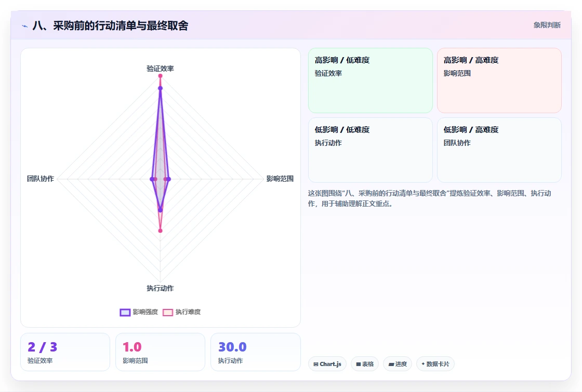The height and width of the screenshot is (392, 582).
Task: Toggle the 执行难度 legend item
Action: click(x=181, y=312)
